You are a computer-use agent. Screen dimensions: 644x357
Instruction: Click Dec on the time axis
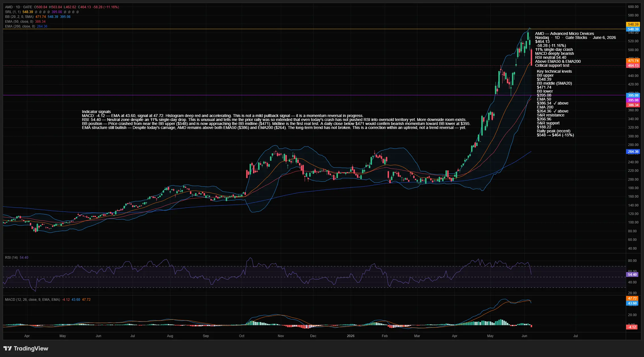tap(313, 336)
